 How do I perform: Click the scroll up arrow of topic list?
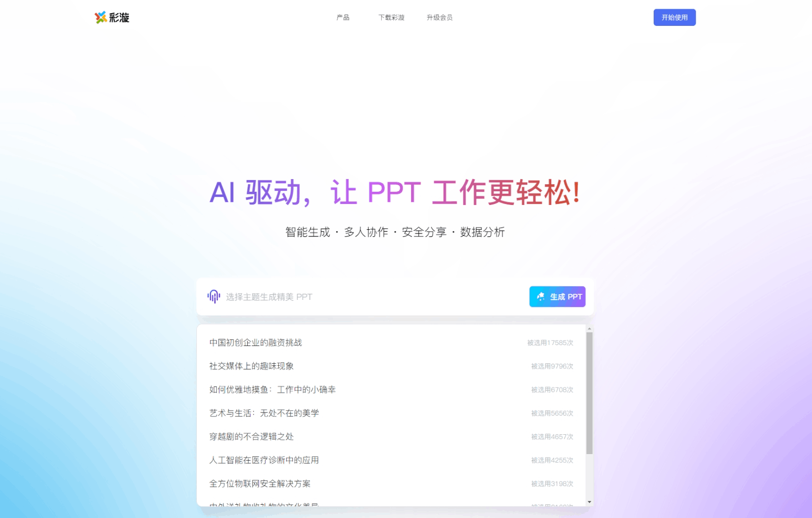(589, 329)
